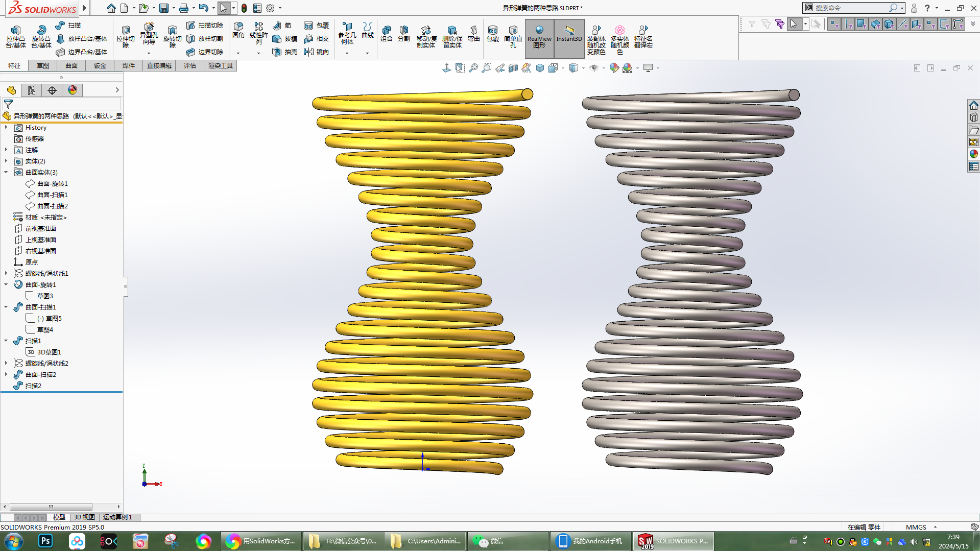This screenshot has width=980, height=551.
Task: Select the 拔模 draft tool
Action: pyautogui.click(x=285, y=38)
